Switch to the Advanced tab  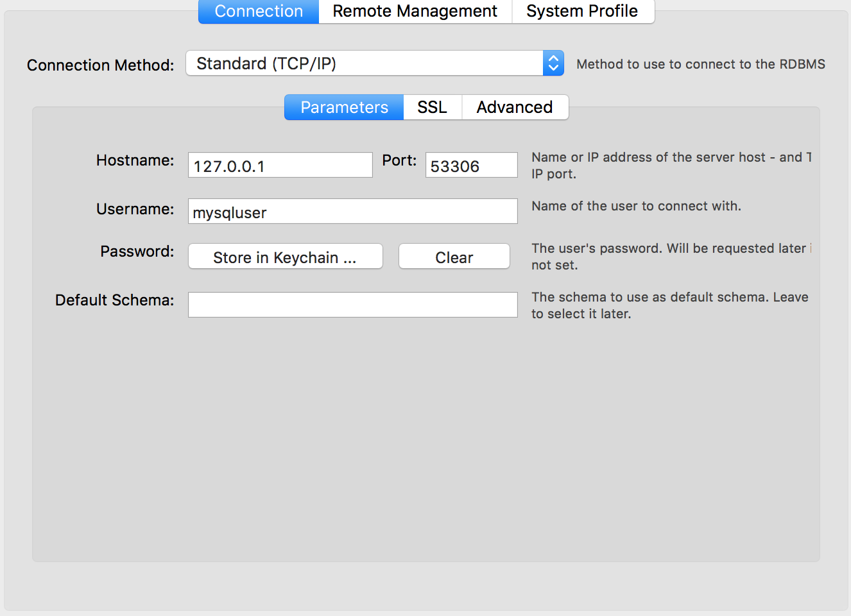tap(514, 107)
